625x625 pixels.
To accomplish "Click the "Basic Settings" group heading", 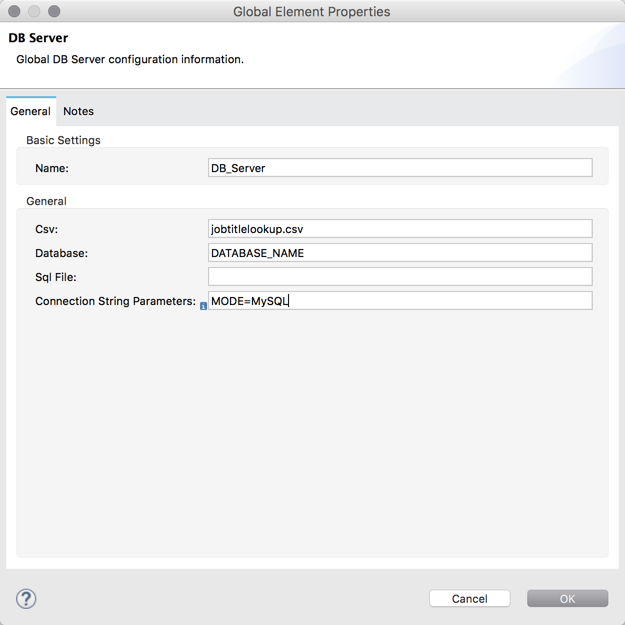I will [x=63, y=140].
